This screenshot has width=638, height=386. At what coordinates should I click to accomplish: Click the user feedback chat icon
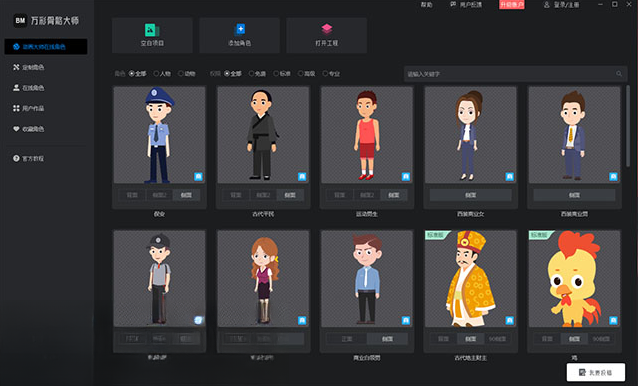(453, 4)
